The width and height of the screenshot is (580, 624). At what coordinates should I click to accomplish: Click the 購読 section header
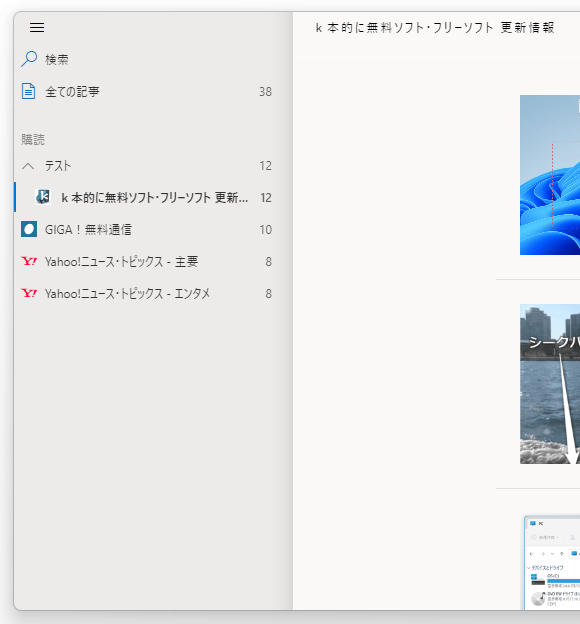click(33, 140)
